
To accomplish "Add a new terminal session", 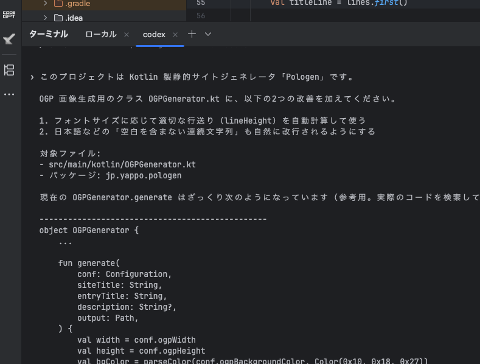I will pyautogui.click(x=192, y=34).
